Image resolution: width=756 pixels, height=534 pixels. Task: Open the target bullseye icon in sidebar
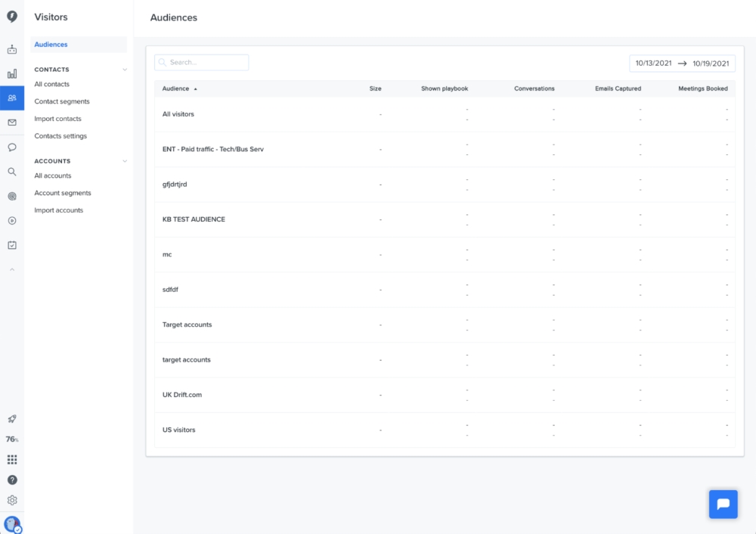click(x=12, y=196)
